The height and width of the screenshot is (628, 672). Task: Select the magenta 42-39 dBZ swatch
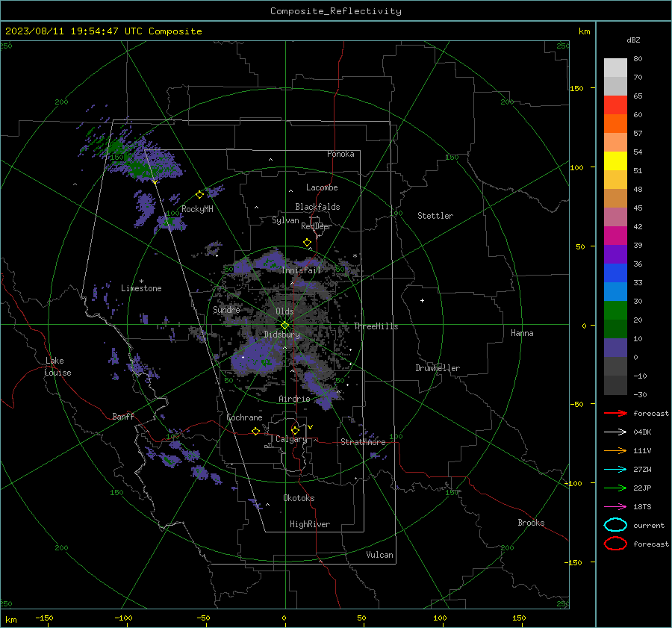[x=615, y=235]
